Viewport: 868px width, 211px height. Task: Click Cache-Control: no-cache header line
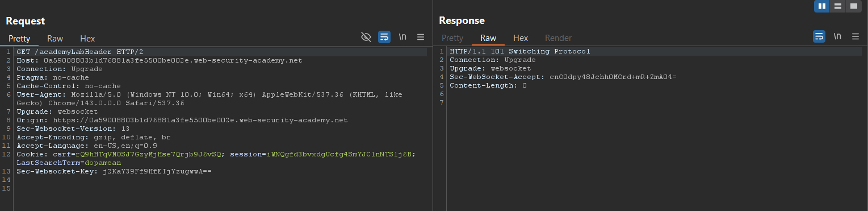coord(69,85)
